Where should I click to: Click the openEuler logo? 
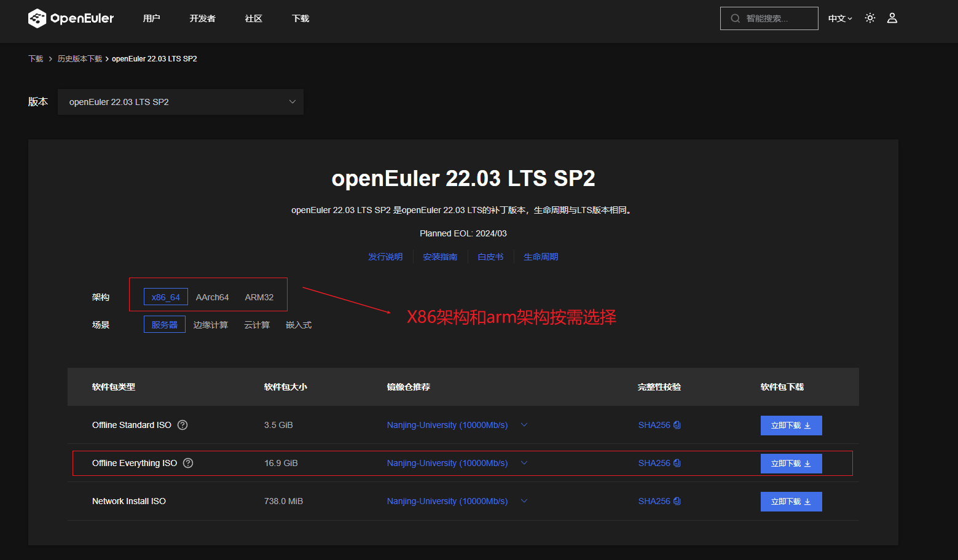coord(71,18)
